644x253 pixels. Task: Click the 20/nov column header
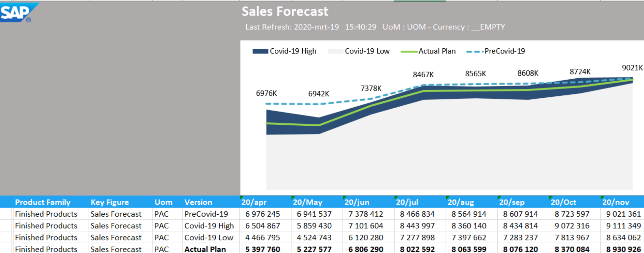point(615,202)
